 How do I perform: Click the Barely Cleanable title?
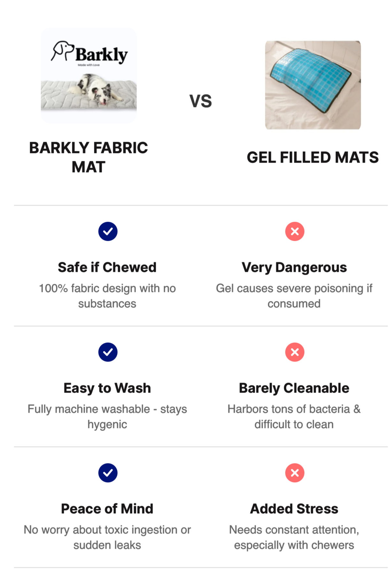[x=294, y=388]
